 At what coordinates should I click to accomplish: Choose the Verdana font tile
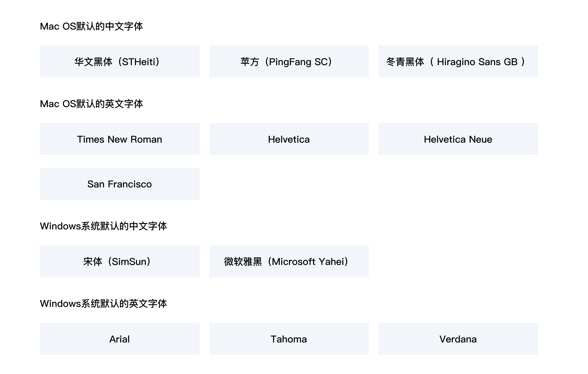(458, 339)
